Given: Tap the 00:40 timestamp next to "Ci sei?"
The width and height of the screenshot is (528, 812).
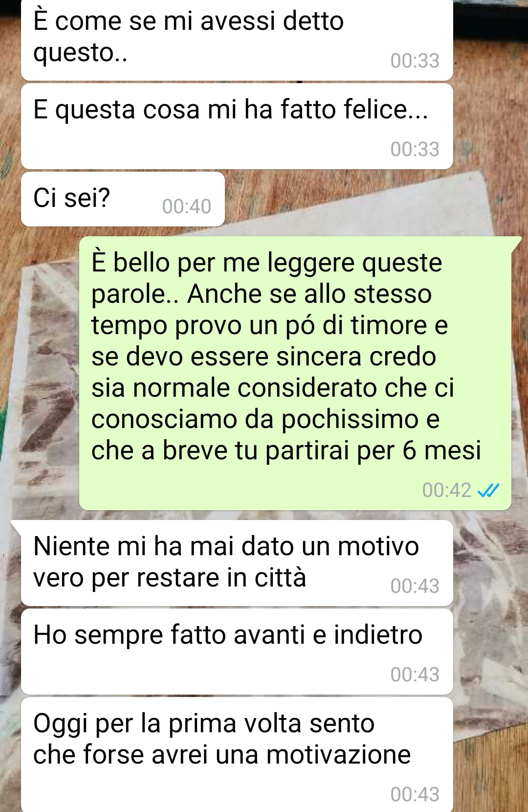Looking at the screenshot, I should (x=187, y=206).
